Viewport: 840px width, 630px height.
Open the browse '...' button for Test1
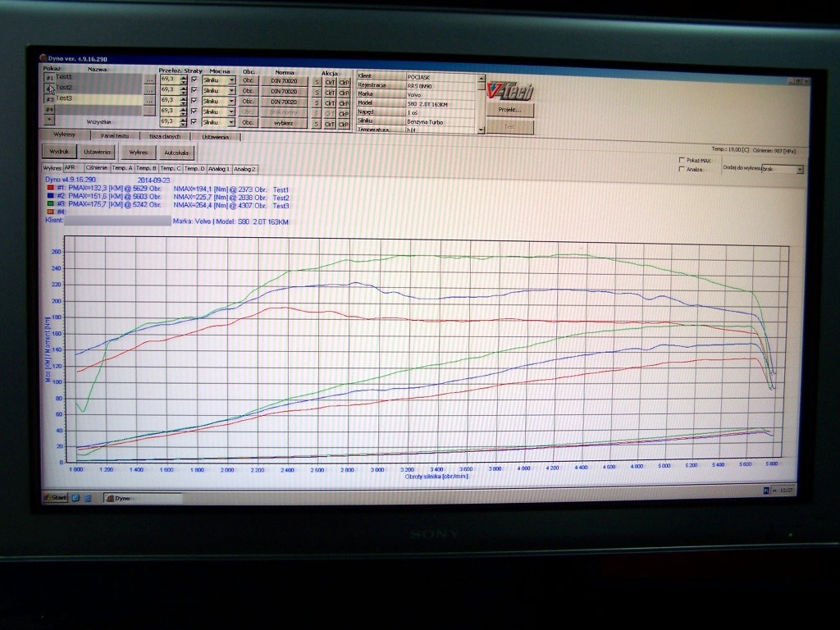point(148,80)
